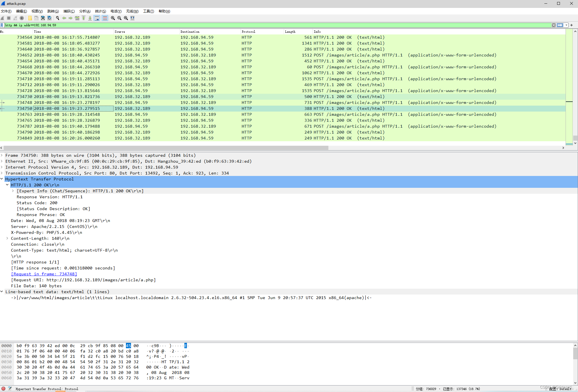This screenshot has height=392, width=578.
Task: Open the 视图(V) menu
Action: point(37,11)
